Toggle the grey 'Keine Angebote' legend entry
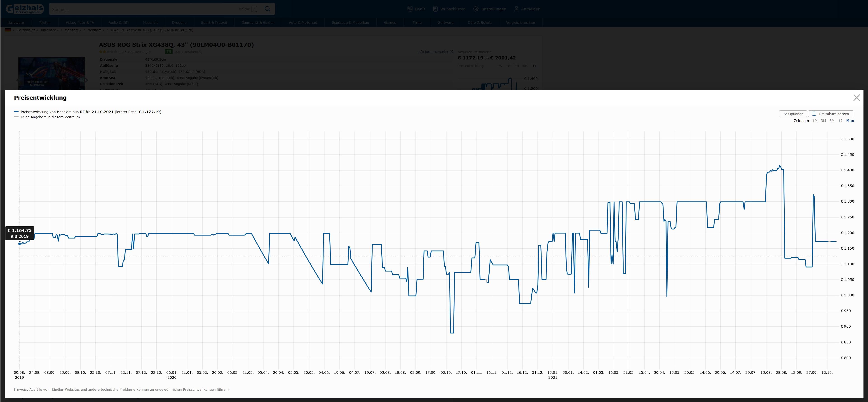 (x=47, y=117)
